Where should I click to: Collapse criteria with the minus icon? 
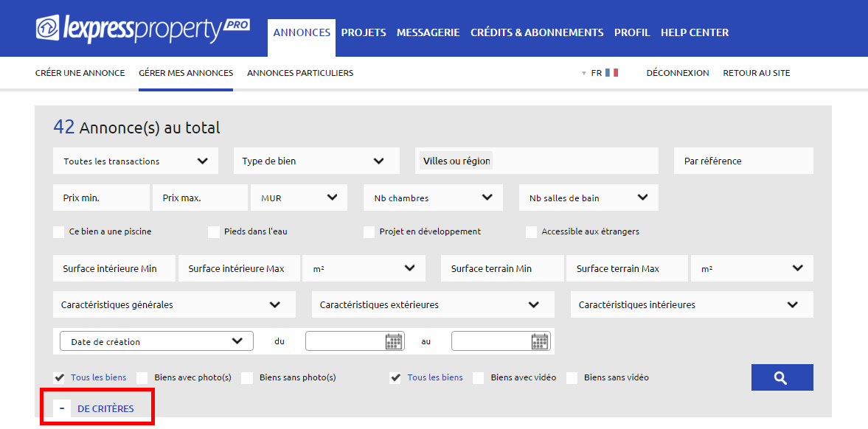pos(62,408)
